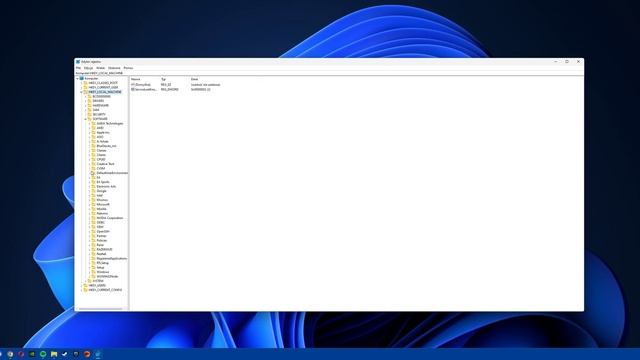Click the folder icon beside HKEY_CURRENT_USER
This screenshot has height=360, width=640.
(x=85, y=87)
